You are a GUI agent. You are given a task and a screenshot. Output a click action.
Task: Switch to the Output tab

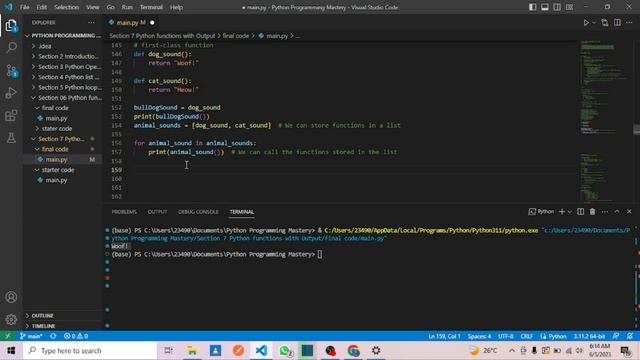(x=157, y=212)
